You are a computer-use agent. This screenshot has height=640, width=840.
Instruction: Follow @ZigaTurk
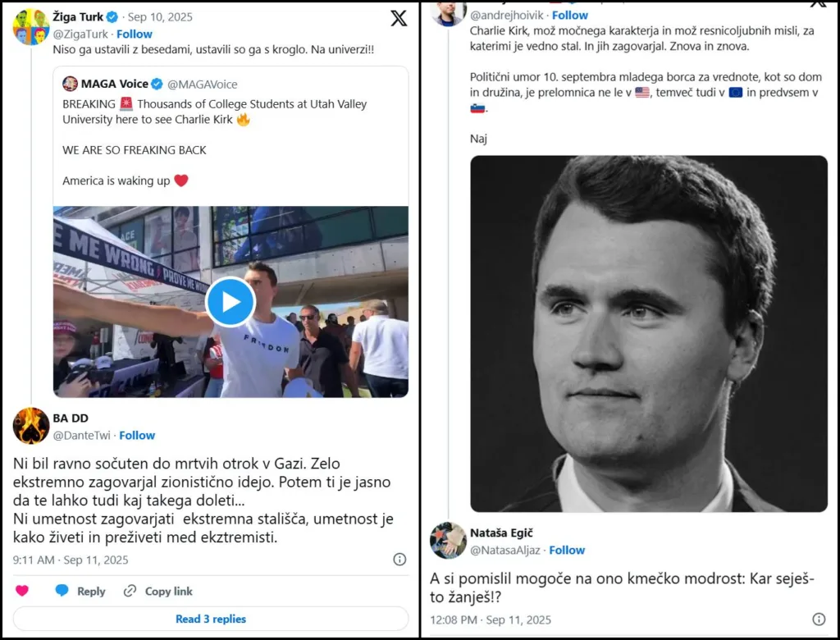point(135,34)
